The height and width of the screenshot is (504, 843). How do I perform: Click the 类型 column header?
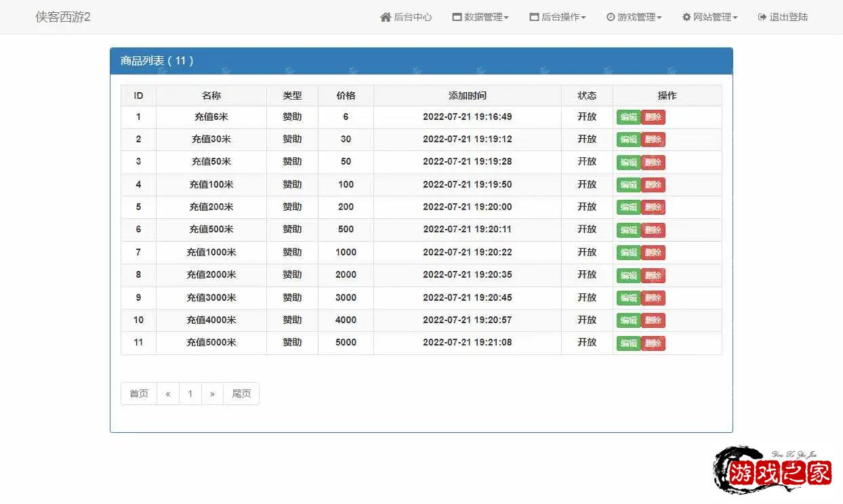pyautogui.click(x=292, y=96)
